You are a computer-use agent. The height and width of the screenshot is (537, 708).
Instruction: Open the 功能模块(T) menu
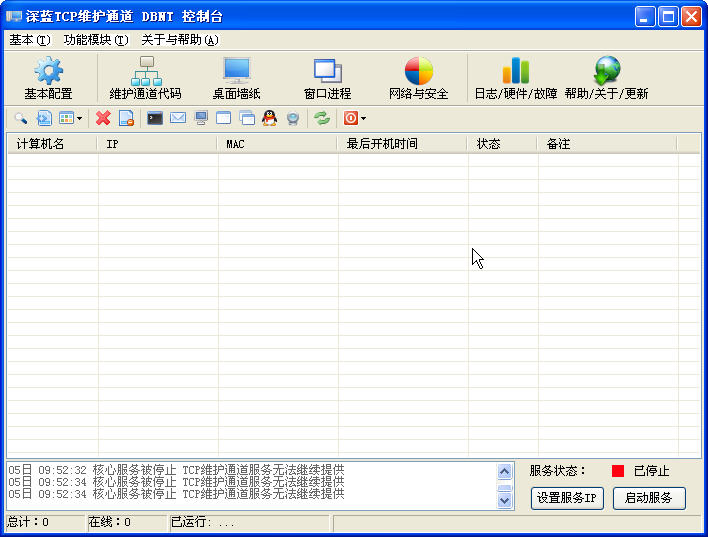(96, 40)
